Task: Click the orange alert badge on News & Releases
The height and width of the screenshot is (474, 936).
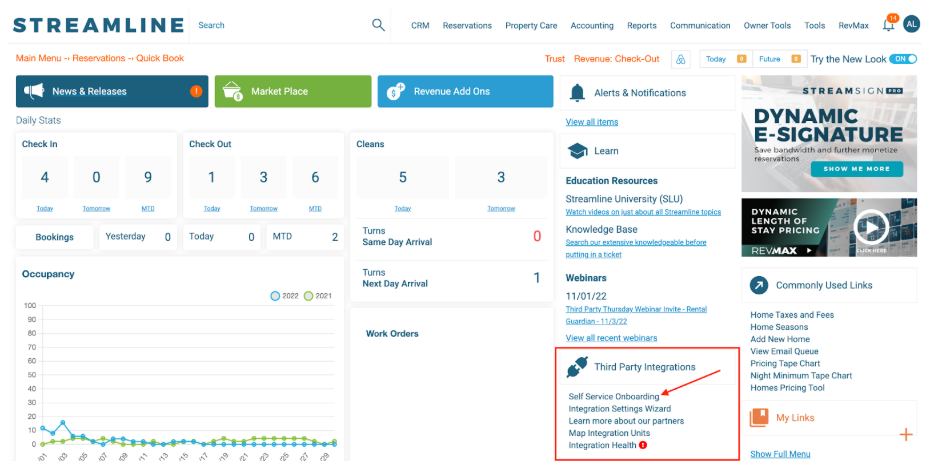Action: 196,91
